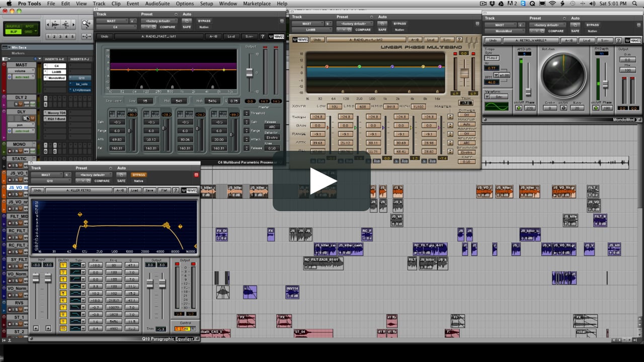
Task: Click the help question mark in C4 plugin
Action: click(262, 36)
